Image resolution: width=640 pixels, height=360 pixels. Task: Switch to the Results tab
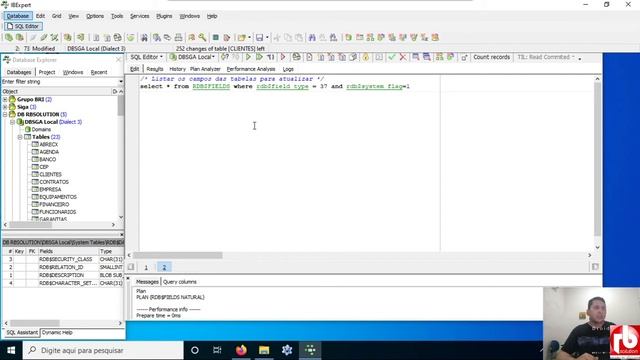[155, 69]
